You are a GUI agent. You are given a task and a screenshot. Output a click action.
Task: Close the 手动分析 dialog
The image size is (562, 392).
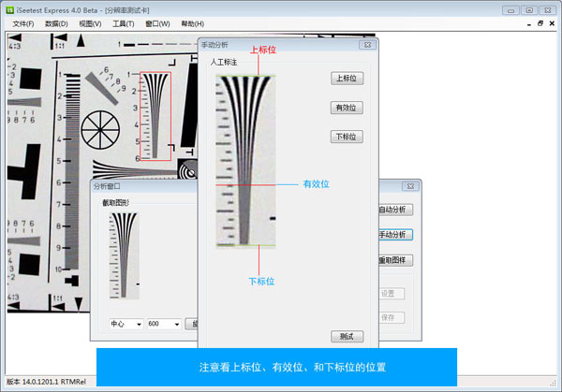point(366,45)
